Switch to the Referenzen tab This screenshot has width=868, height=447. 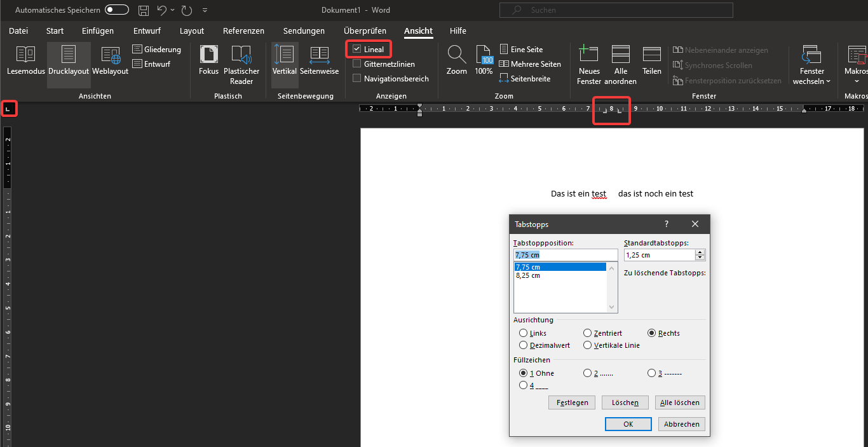pyautogui.click(x=243, y=31)
